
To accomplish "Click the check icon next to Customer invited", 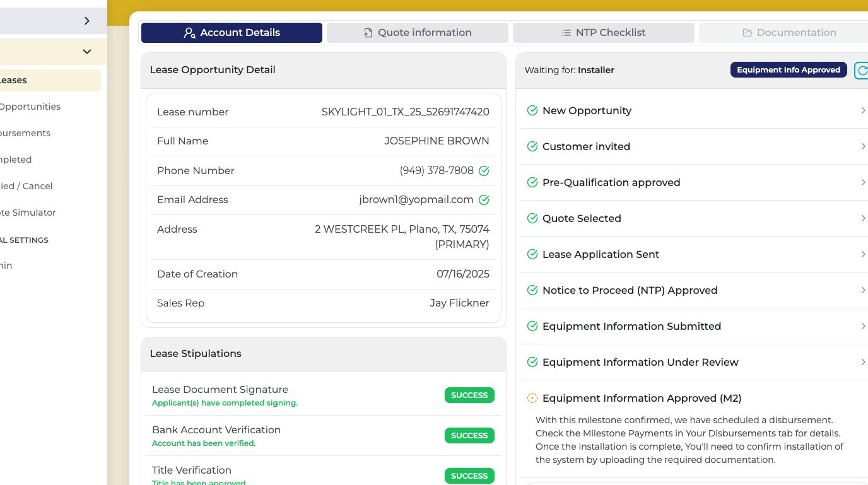I will (532, 146).
